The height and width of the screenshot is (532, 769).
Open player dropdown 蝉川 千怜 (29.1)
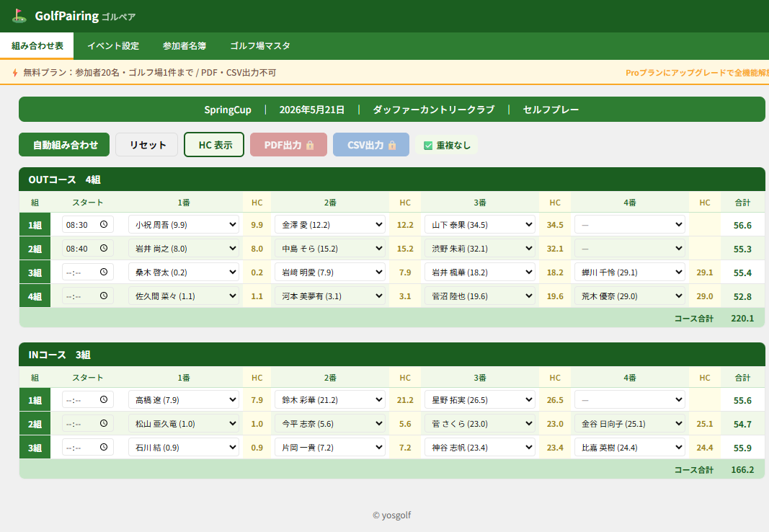630,272
